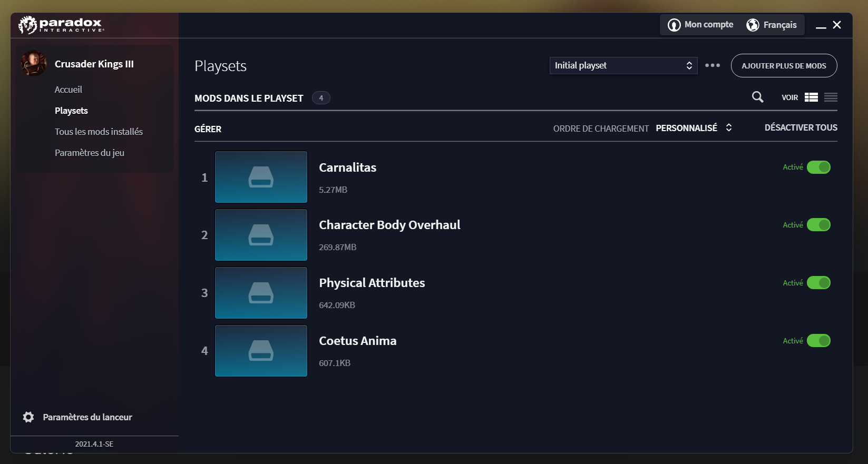Click the Carnalitas mod thumbnail

pyautogui.click(x=261, y=177)
